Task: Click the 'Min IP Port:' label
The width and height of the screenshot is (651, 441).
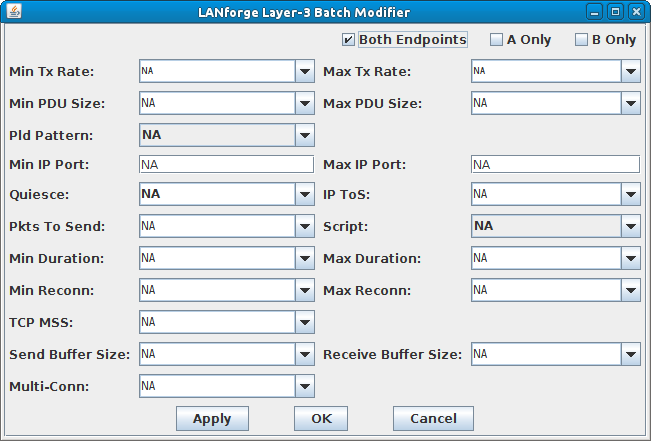Action: click(x=49, y=164)
